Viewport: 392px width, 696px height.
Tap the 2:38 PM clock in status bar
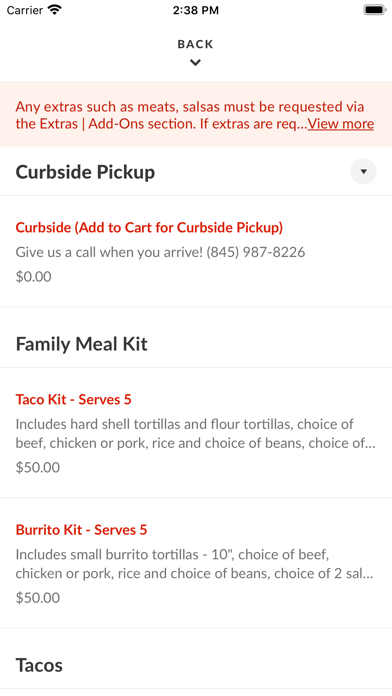196,10
